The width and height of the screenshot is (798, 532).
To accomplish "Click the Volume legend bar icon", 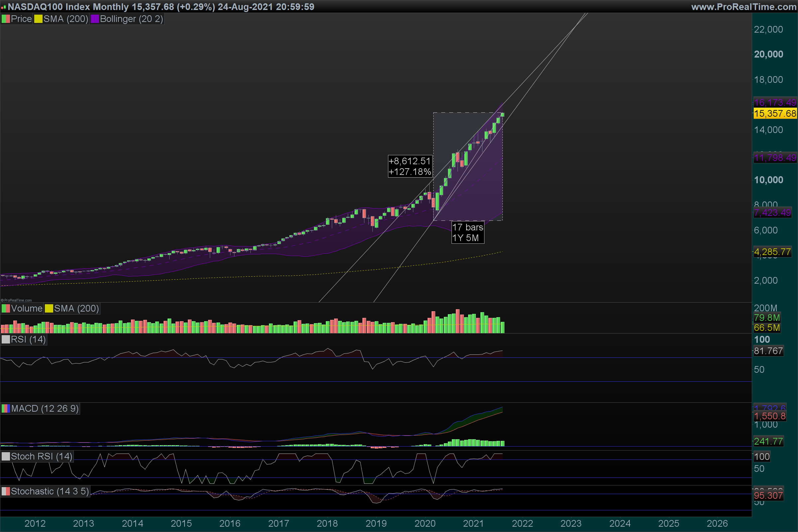I will point(6,309).
